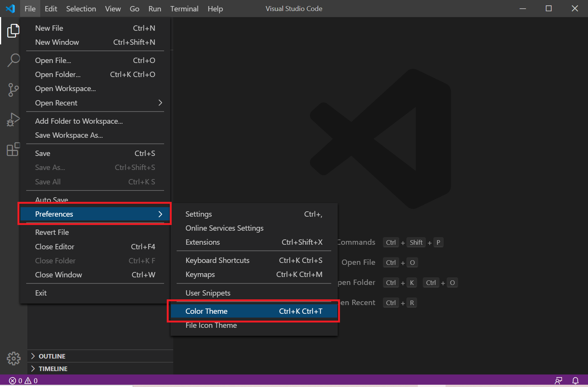
Task: Open the Terminal menu
Action: [184, 9]
